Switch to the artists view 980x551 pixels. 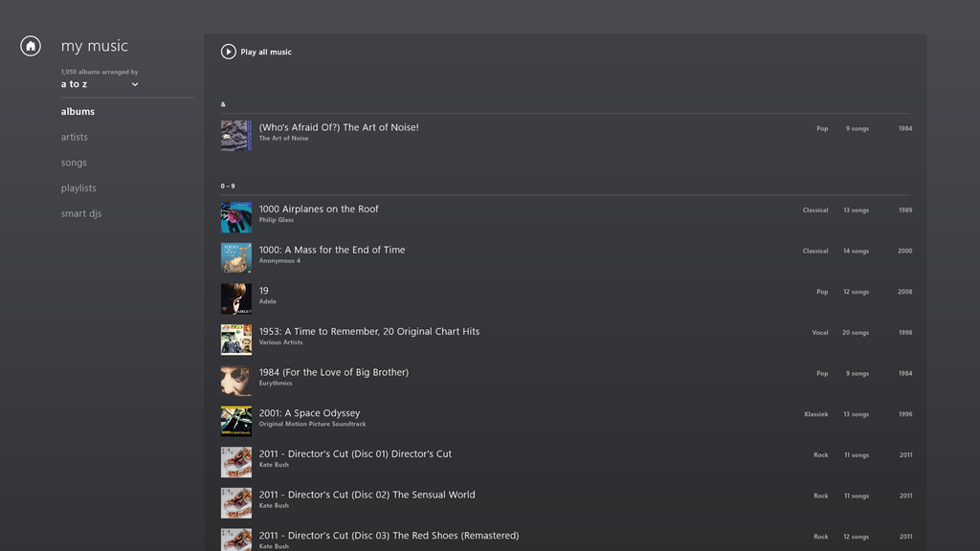[75, 138]
